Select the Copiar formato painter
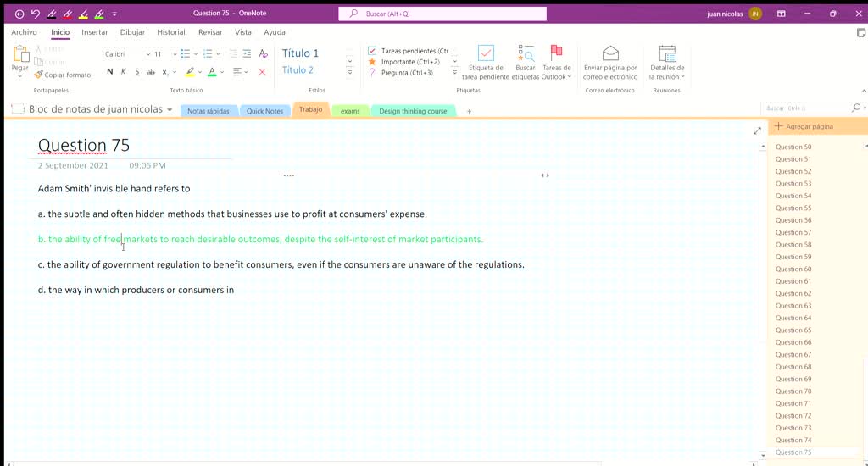Viewport: 868px width, 466px height. (62, 75)
